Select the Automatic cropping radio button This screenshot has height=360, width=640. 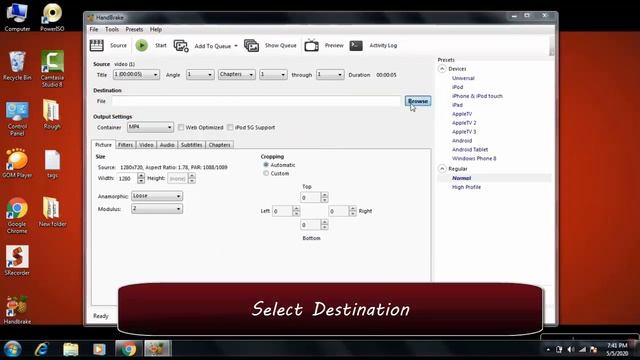click(x=266, y=165)
